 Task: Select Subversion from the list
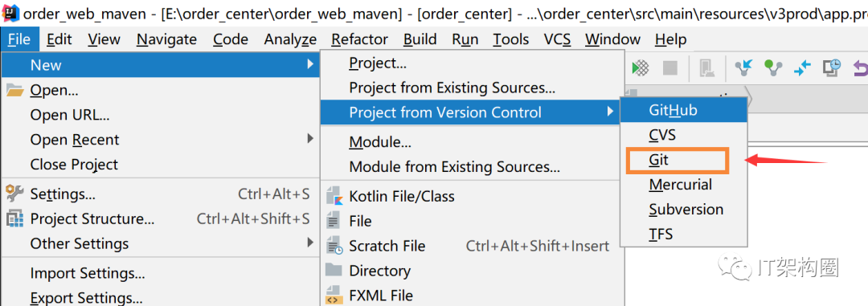pos(684,209)
